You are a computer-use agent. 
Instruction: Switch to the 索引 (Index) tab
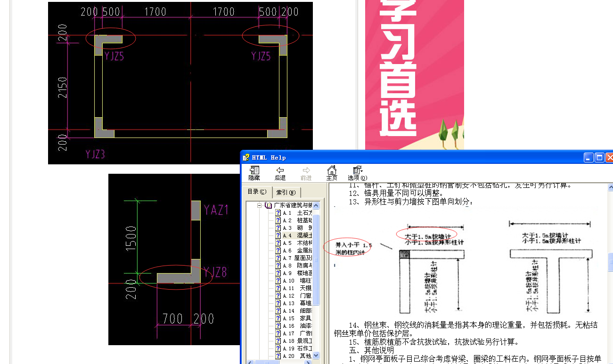coord(286,192)
